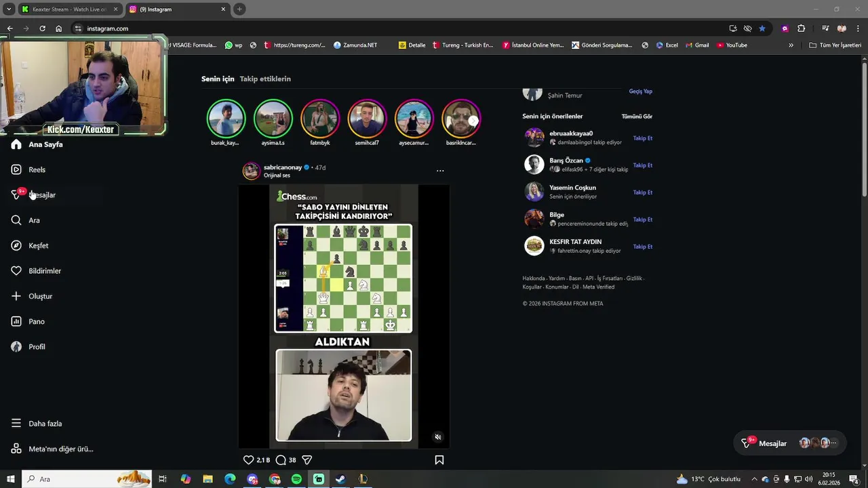
Task: Expand Daha fazla menu
Action: click(x=37, y=424)
